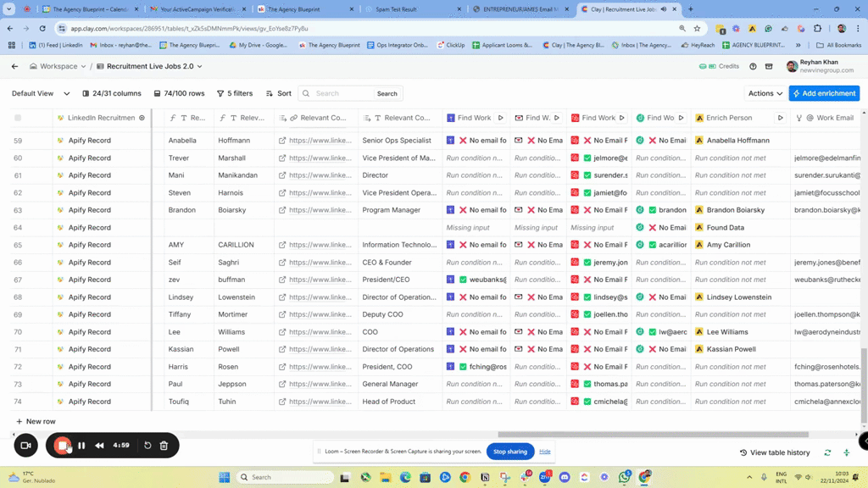This screenshot has height=488, width=868.
Task: Click the Add enrichment button
Action: 824,93
